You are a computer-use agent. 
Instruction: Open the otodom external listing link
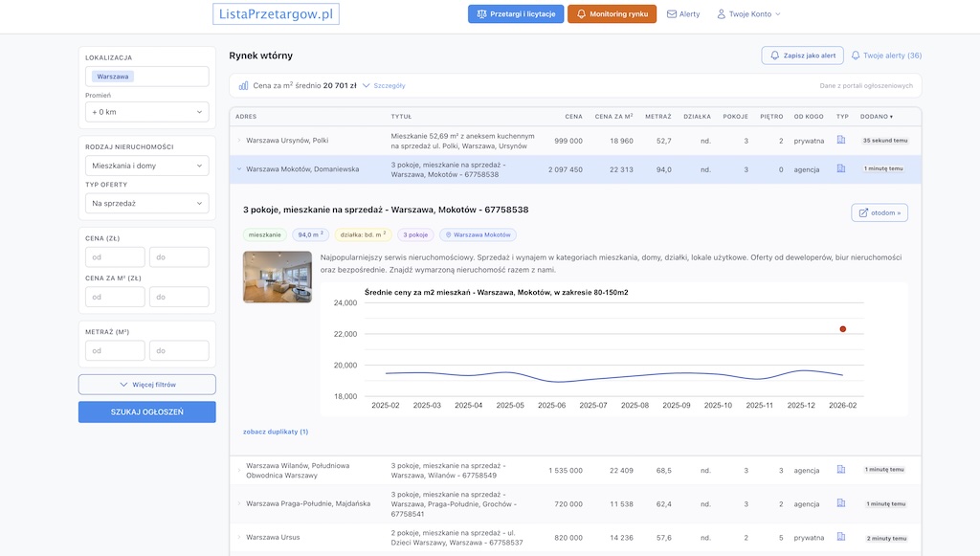[x=879, y=212]
